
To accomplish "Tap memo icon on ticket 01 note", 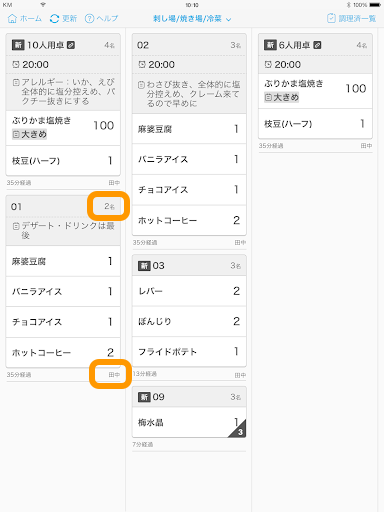I will [16, 227].
